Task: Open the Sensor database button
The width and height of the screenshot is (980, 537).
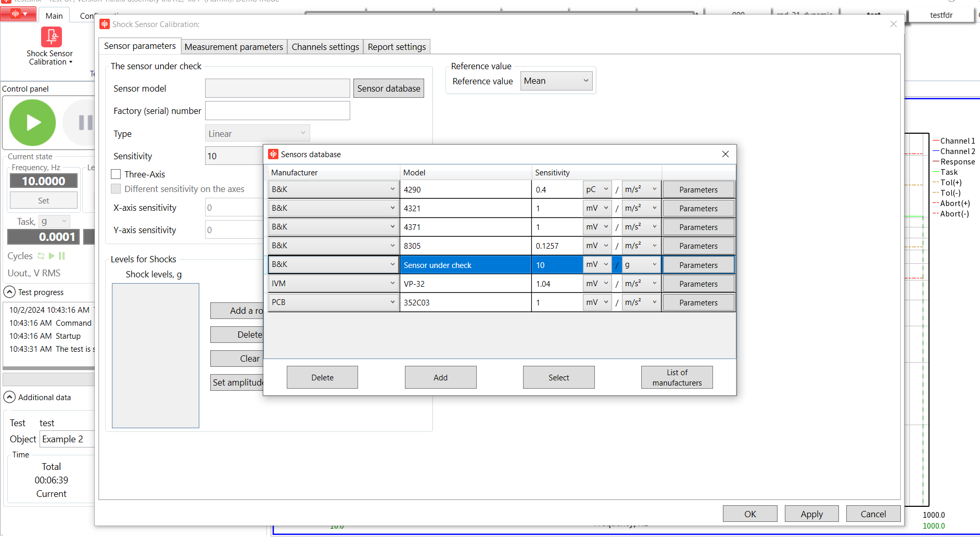Action: (389, 88)
